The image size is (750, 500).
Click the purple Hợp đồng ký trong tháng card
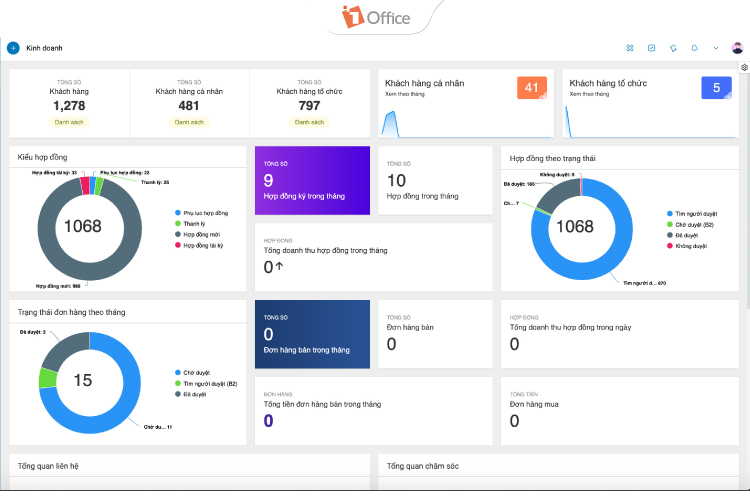(312, 180)
